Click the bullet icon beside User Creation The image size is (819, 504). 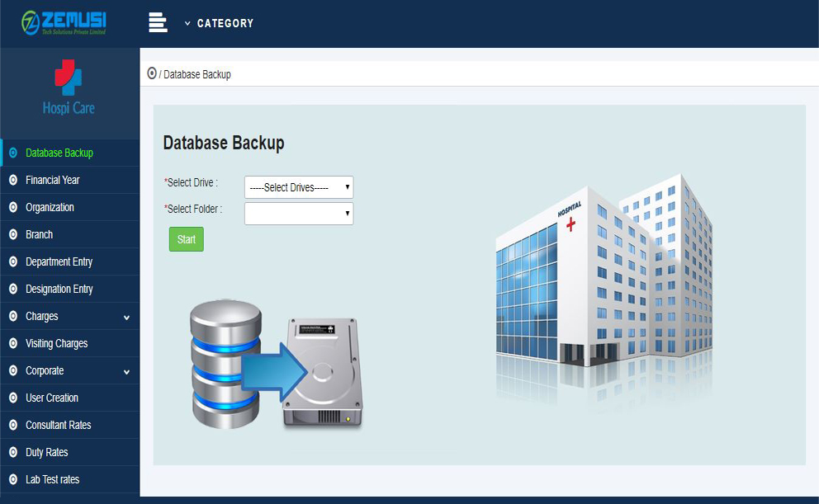[12, 398]
